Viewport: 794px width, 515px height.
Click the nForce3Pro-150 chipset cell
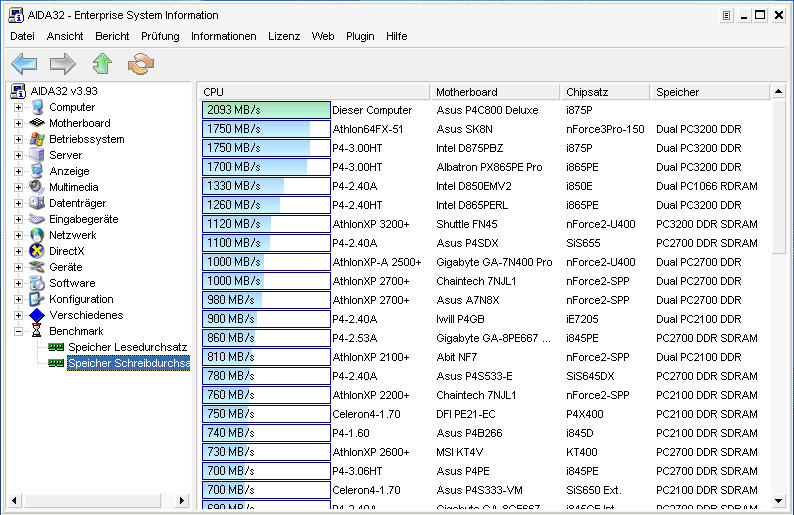605,129
